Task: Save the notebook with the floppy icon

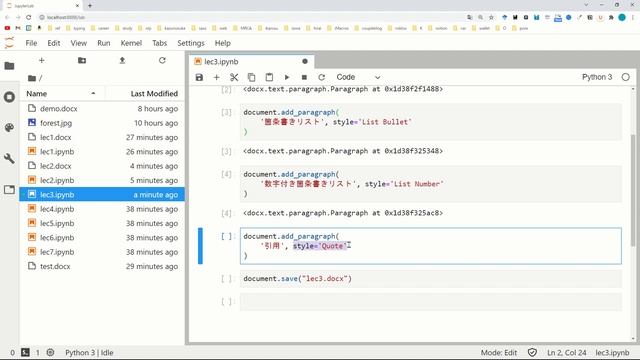Action: point(199,77)
